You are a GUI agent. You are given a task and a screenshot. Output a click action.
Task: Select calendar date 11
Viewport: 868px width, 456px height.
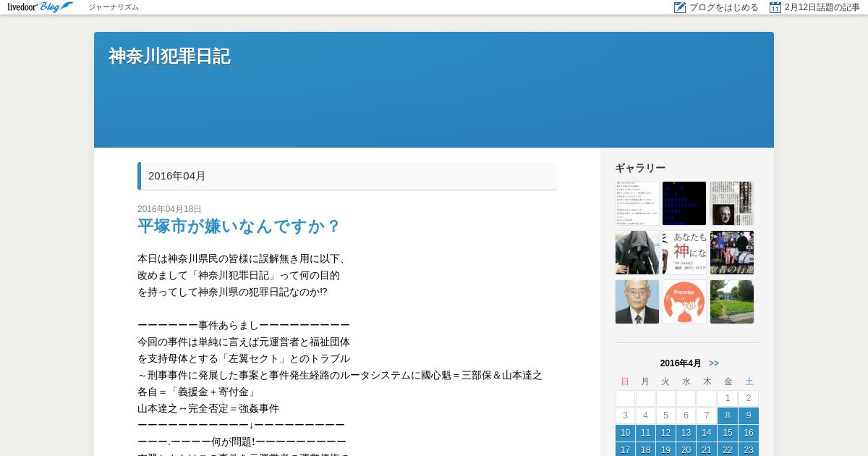(646, 433)
